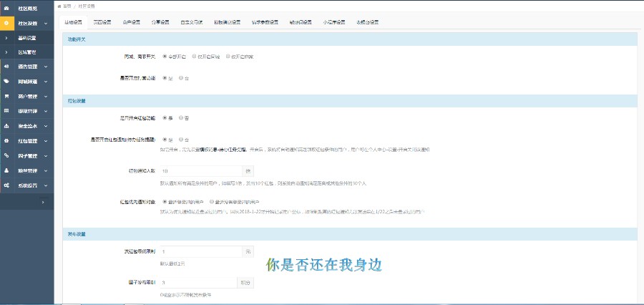
Task: Select the 仅开启同城 radio option
Action: (x=194, y=57)
